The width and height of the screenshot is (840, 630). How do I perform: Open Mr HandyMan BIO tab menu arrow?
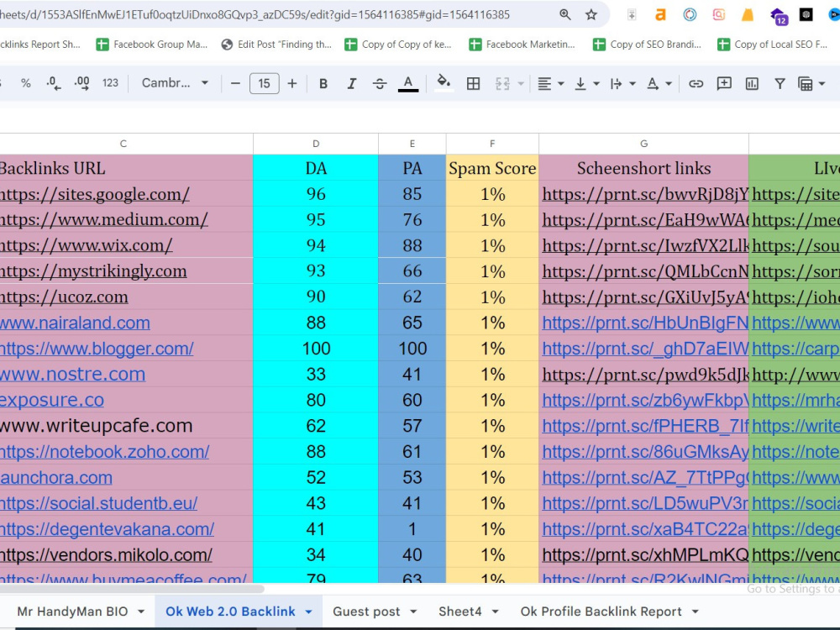pyautogui.click(x=141, y=612)
